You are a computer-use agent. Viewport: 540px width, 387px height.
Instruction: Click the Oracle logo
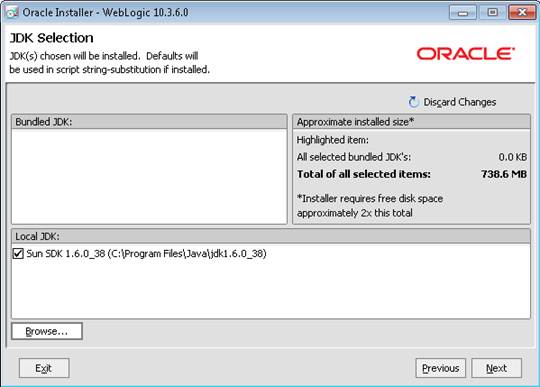pos(466,54)
